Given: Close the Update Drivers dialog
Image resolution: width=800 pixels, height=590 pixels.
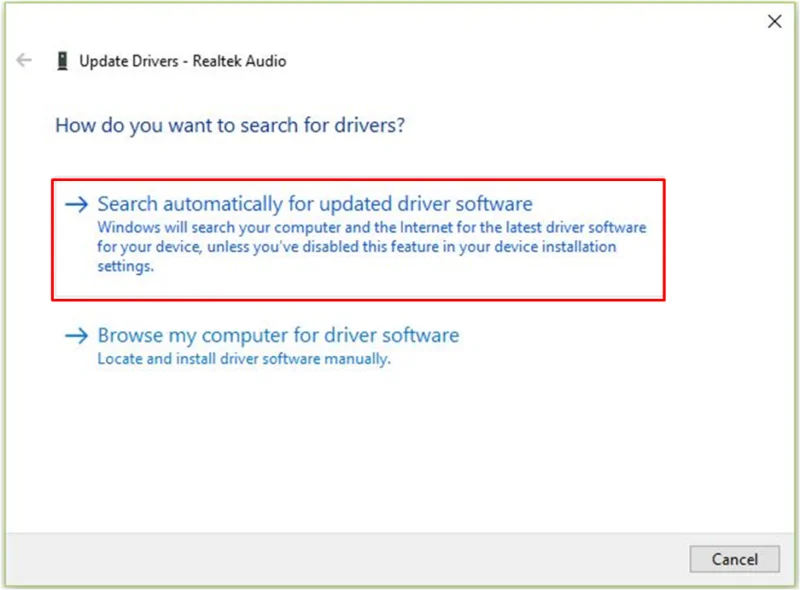Looking at the screenshot, I should click(774, 21).
